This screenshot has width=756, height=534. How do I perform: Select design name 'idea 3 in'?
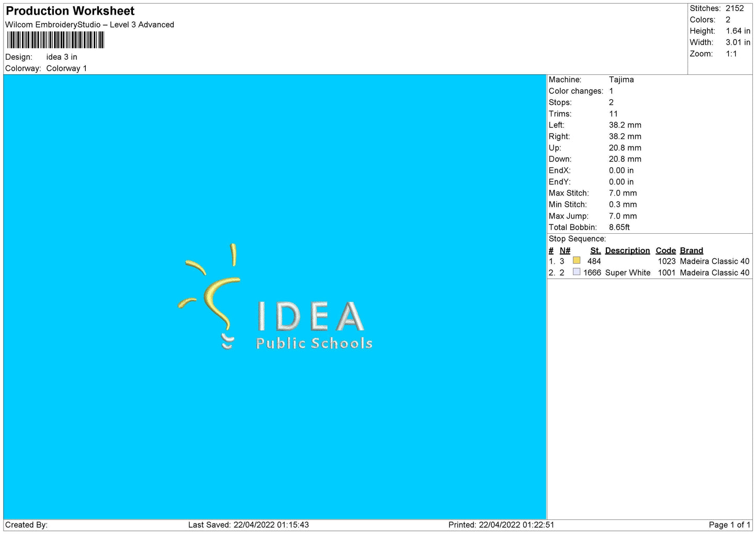pyautogui.click(x=62, y=57)
